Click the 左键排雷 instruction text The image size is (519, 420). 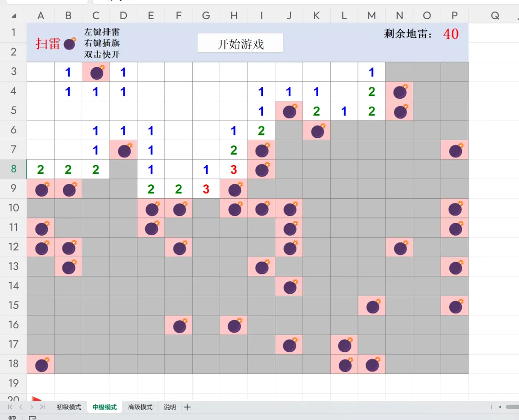click(102, 32)
